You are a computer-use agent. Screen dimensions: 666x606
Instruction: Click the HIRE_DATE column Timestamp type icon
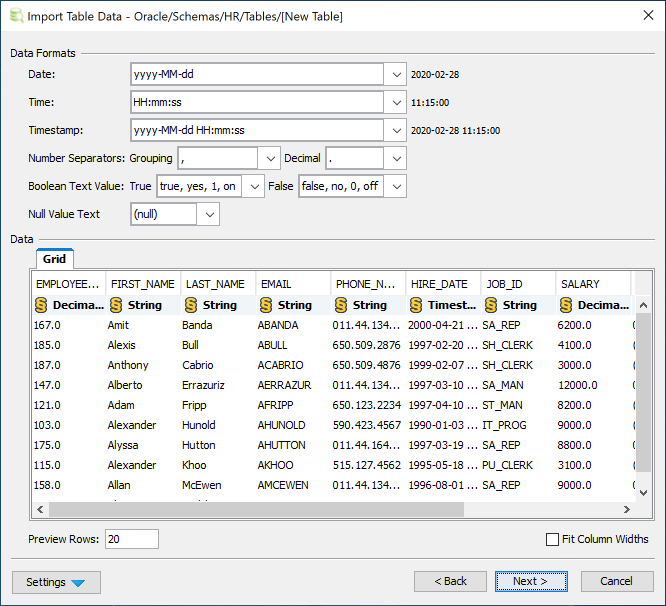point(416,305)
